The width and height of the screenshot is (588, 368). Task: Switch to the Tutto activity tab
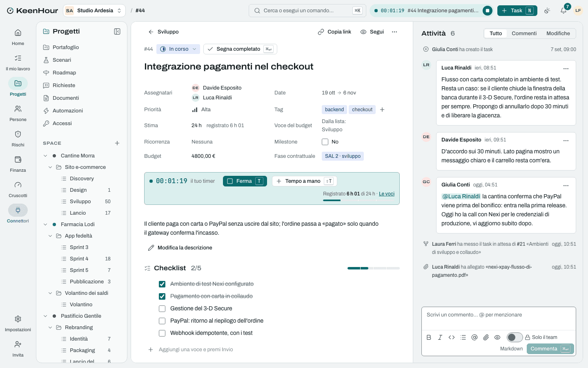[x=496, y=34]
